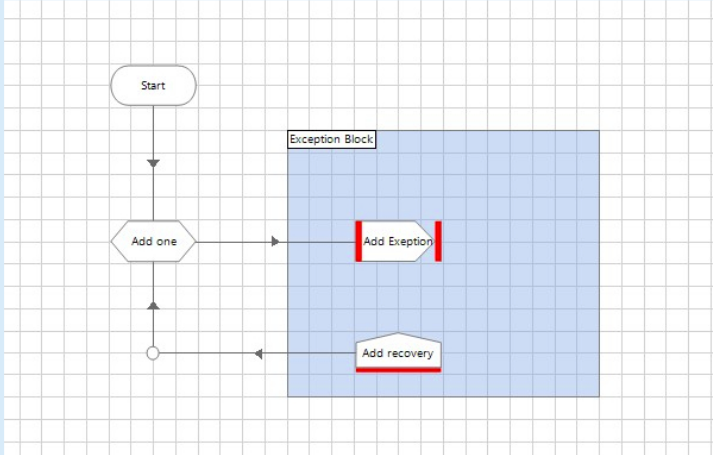The image size is (713, 455).
Task: Click arrow link from Add recovery to anchor
Action: [x=258, y=353]
